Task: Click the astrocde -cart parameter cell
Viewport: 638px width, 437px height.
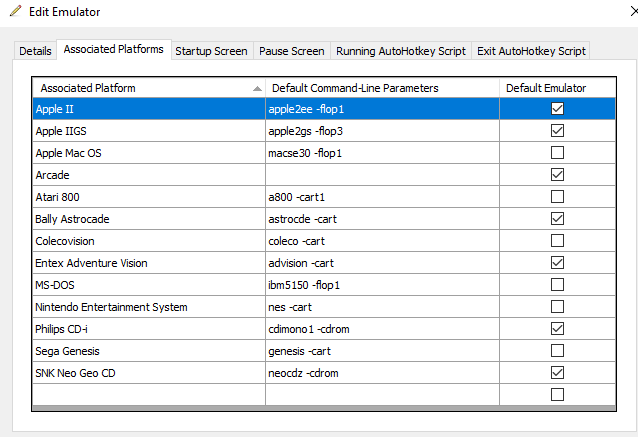Action: point(382,218)
